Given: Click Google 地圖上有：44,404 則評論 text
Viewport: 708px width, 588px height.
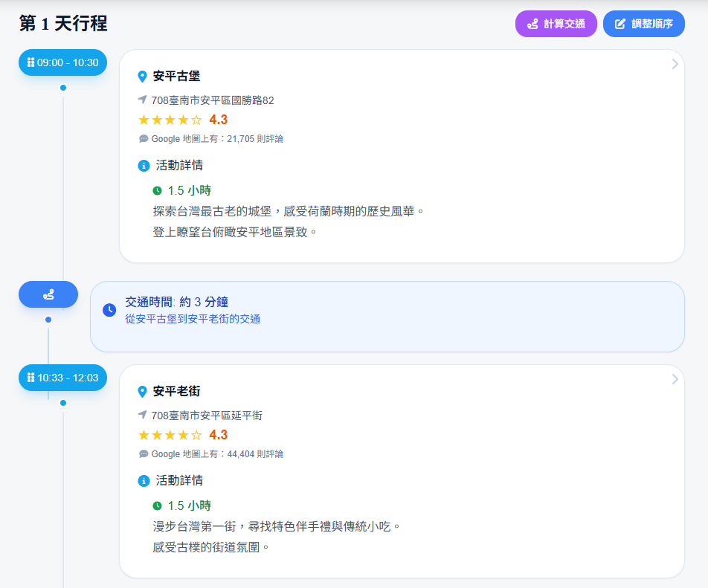Looking at the screenshot, I should [x=217, y=453].
